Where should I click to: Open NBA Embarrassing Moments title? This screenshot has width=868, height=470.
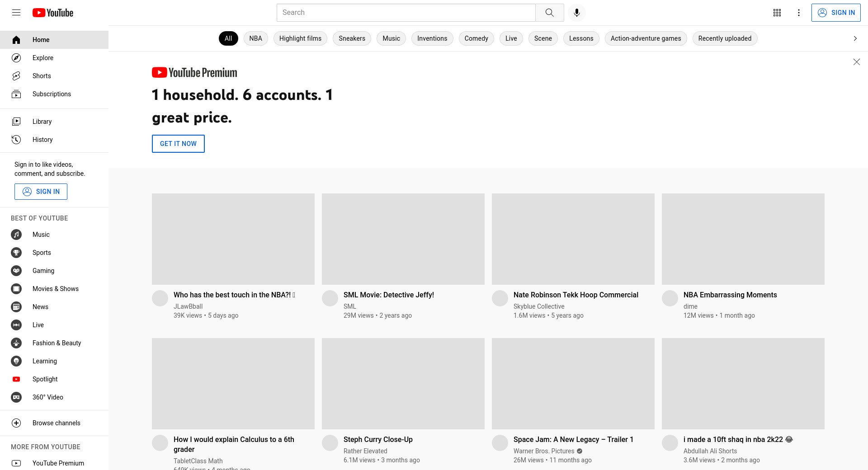[730, 295]
